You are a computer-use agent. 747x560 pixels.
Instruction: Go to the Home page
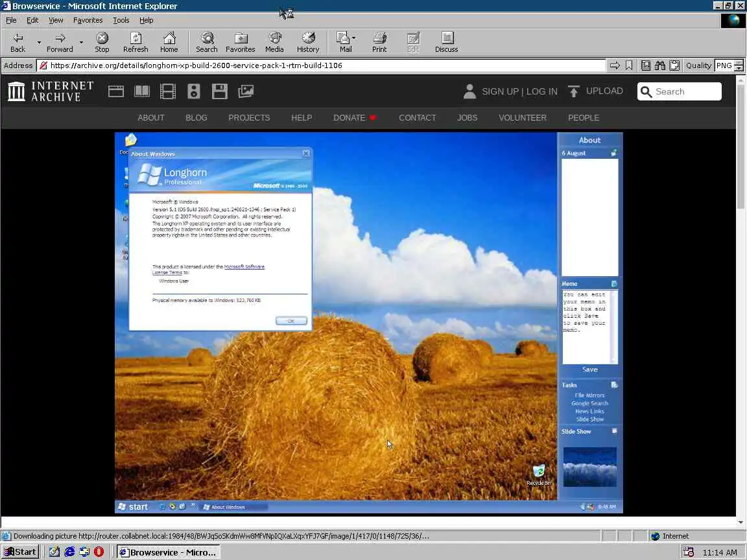click(x=169, y=42)
